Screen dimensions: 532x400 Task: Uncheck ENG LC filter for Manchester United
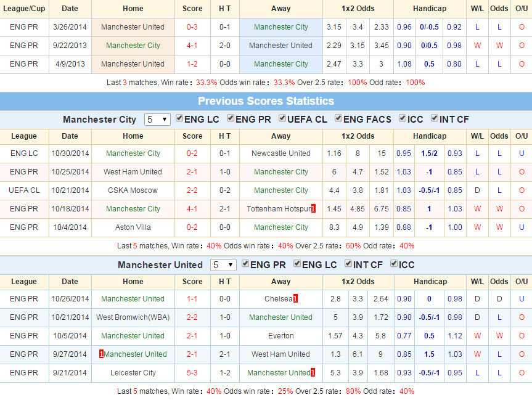[x=297, y=264]
